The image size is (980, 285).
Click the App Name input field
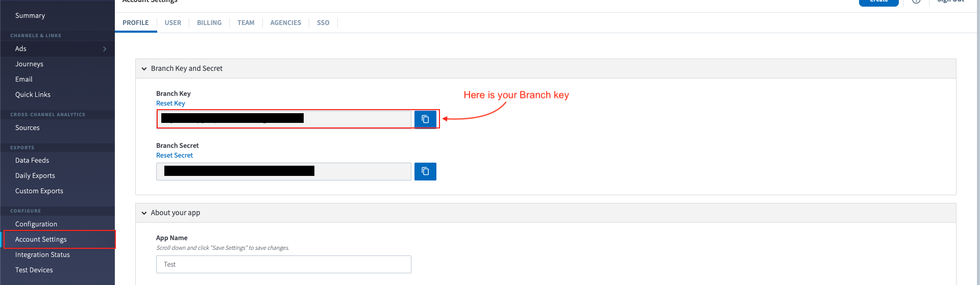point(283,264)
